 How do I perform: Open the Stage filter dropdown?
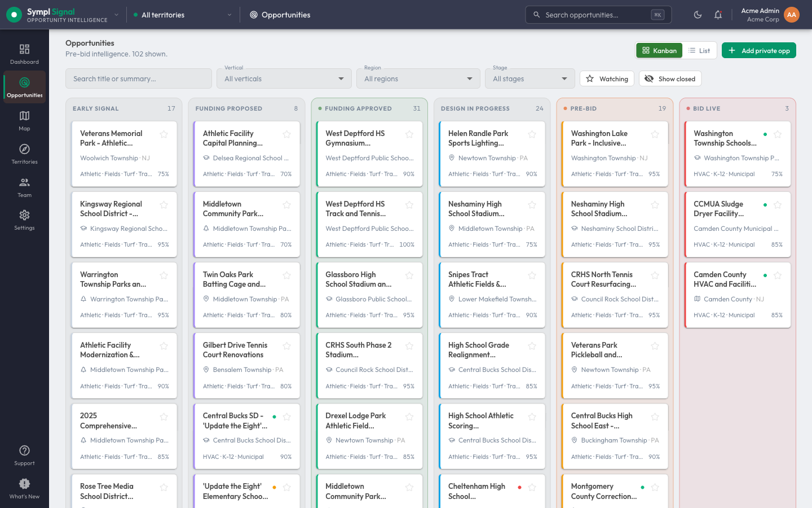(x=530, y=78)
